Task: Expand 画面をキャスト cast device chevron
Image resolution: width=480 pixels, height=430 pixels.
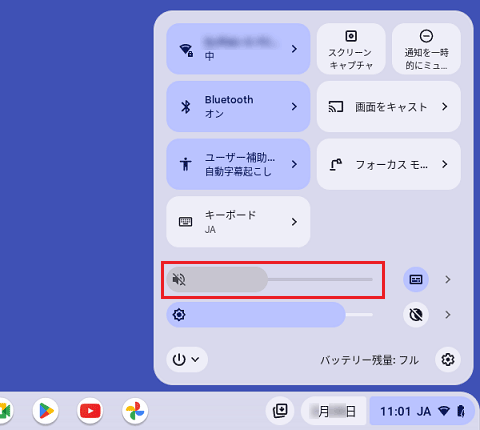Action: (x=445, y=107)
